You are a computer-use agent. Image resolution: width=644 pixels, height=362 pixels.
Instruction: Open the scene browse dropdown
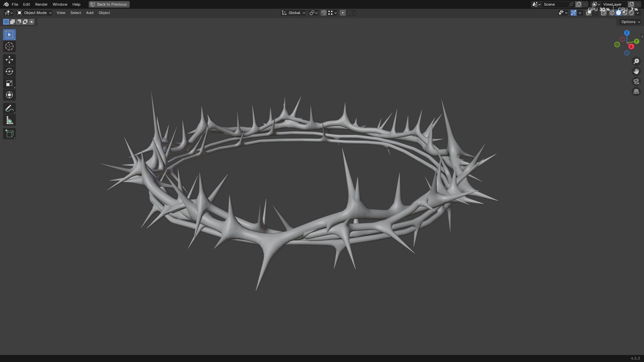(536, 4)
